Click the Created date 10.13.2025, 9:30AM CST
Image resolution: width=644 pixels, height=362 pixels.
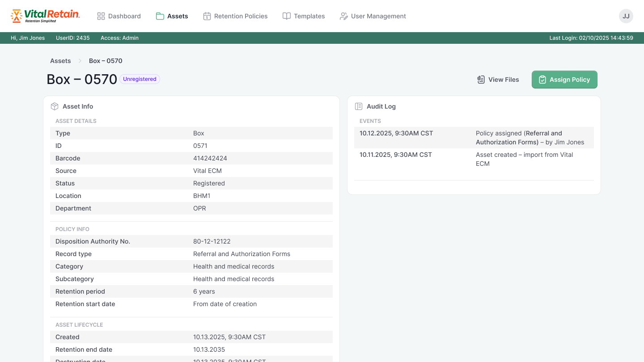(229, 337)
